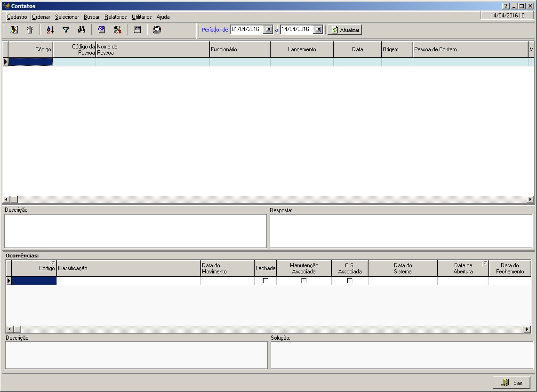Viewport: 537px width, 392px height.
Task: Open calendar picker for end date 14/04/2016
Action: point(318,30)
